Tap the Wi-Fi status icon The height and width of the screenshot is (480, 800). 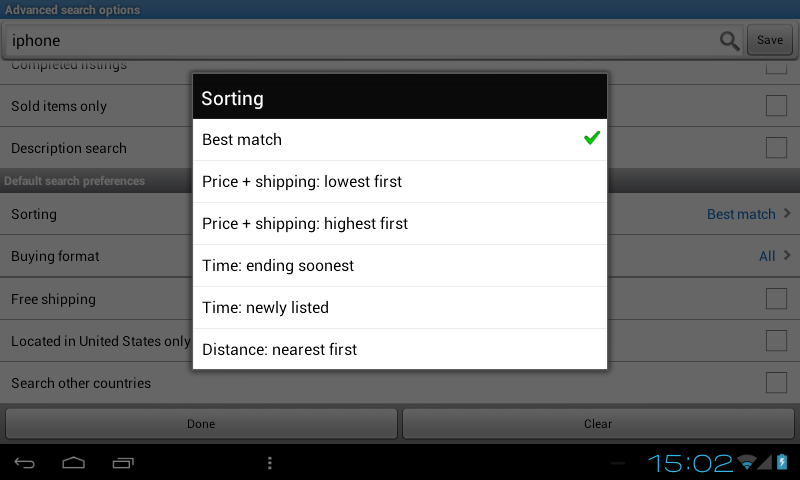[x=746, y=462]
